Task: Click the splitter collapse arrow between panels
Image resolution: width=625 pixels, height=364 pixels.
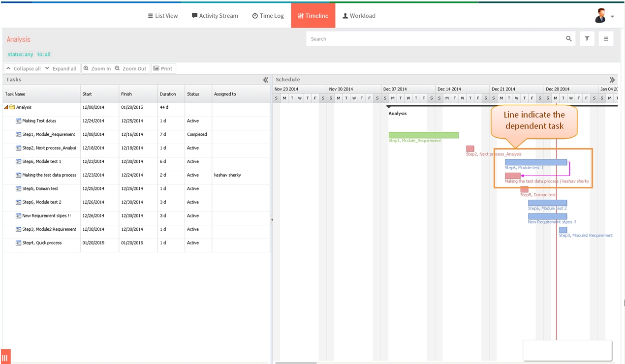Action: point(272,220)
